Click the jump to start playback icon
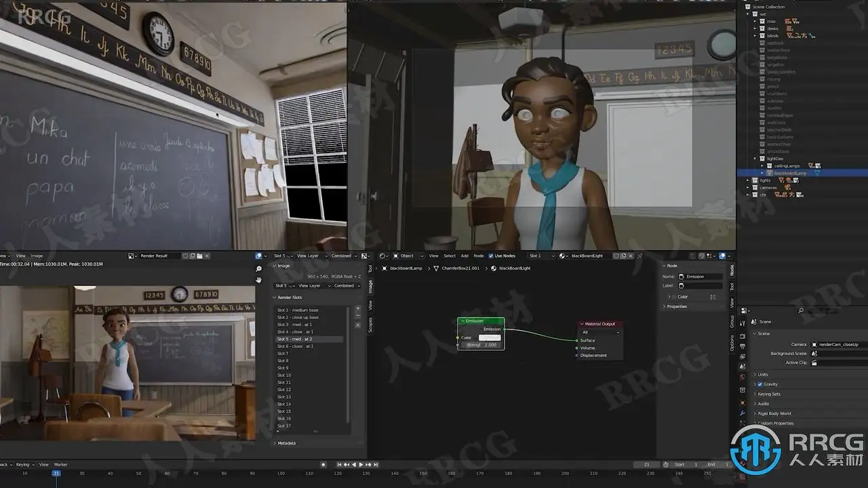The image size is (868, 488). click(x=340, y=464)
